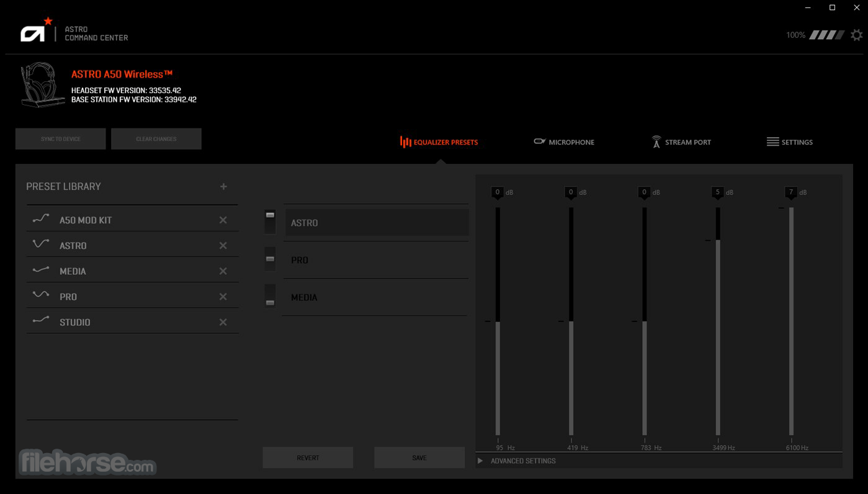Click the 419 Hz dB value box
868x494 pixels.
point(571,192)
